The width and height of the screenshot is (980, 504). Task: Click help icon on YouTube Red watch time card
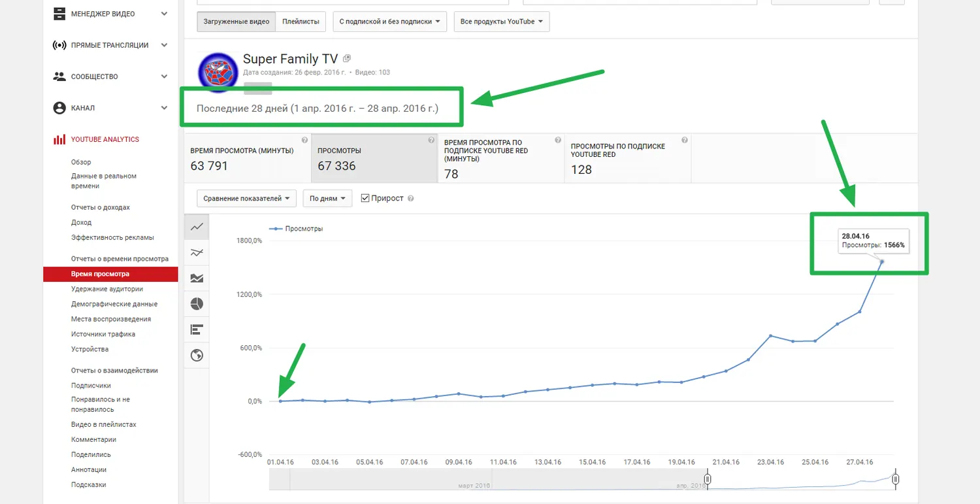coord(558,140)
